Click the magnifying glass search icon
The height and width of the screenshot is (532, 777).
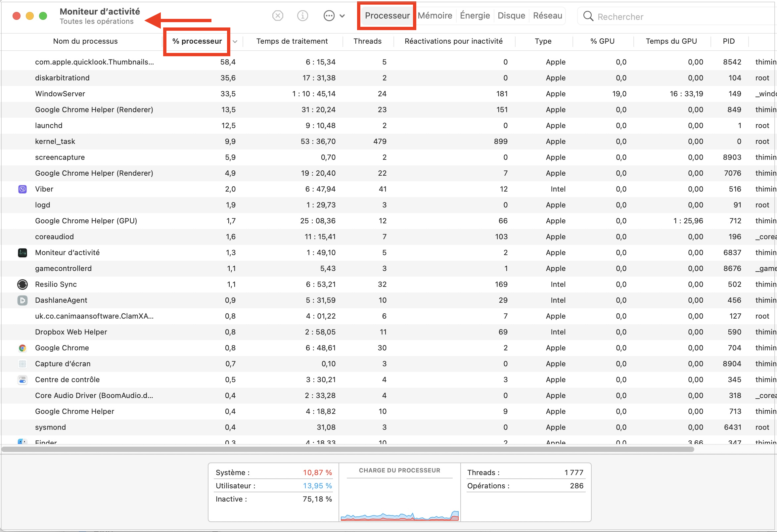pyautogui.click(x=588, y=16)
